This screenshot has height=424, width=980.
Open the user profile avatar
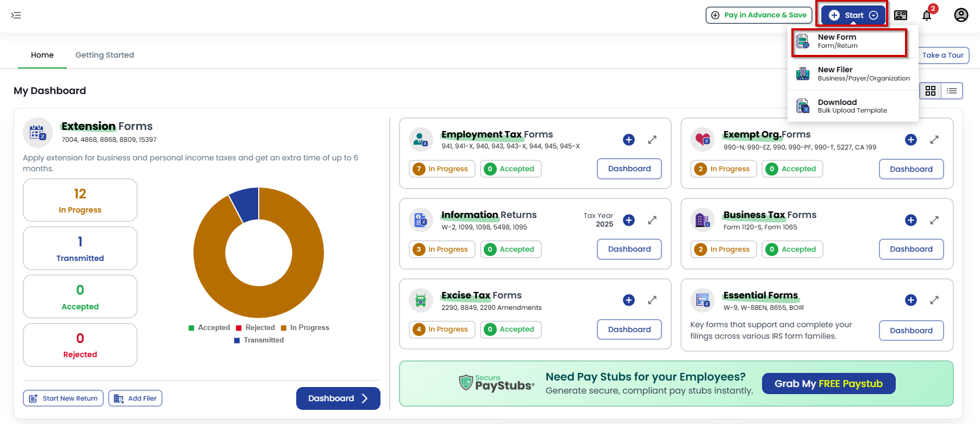(961, 15)
